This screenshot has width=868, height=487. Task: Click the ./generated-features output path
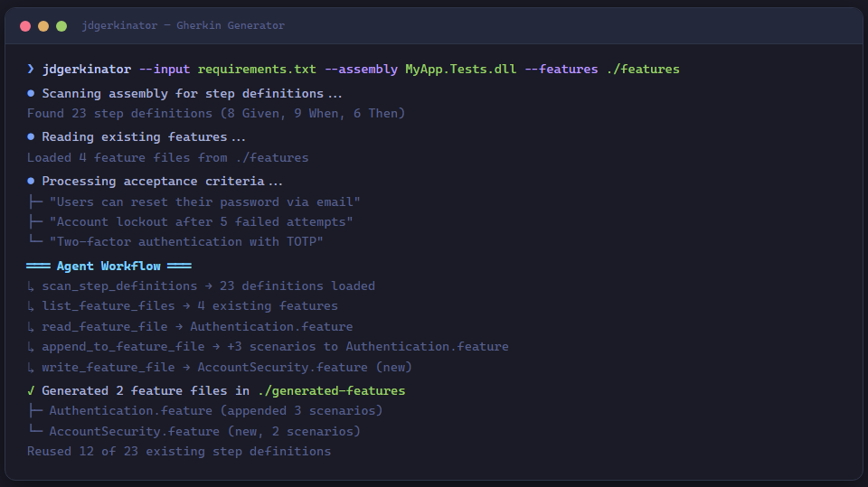click(331, 391)
